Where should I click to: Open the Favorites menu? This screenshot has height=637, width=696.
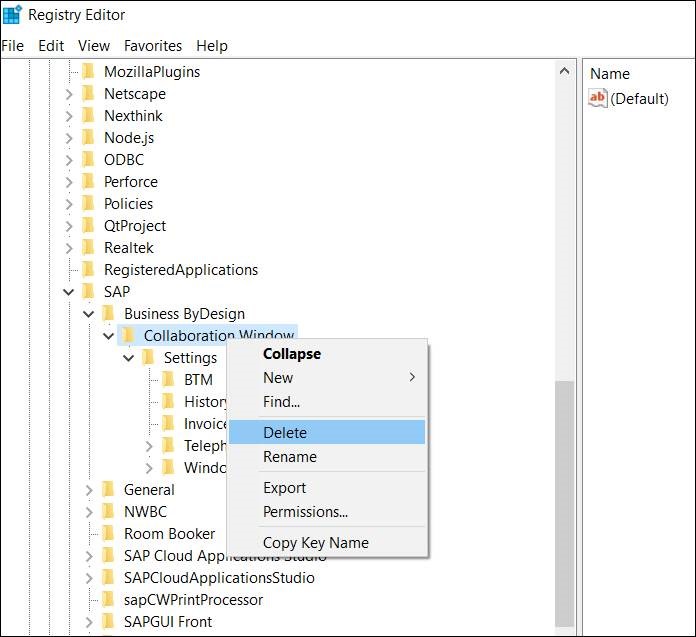pyautogui.click(x=153, y=46)
